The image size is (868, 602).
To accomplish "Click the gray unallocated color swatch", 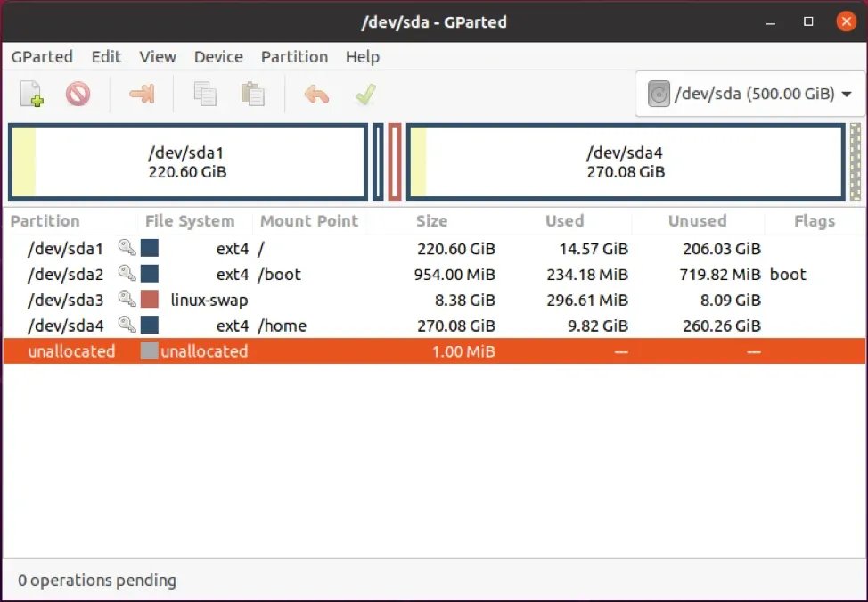I will (x=150, y=350).
